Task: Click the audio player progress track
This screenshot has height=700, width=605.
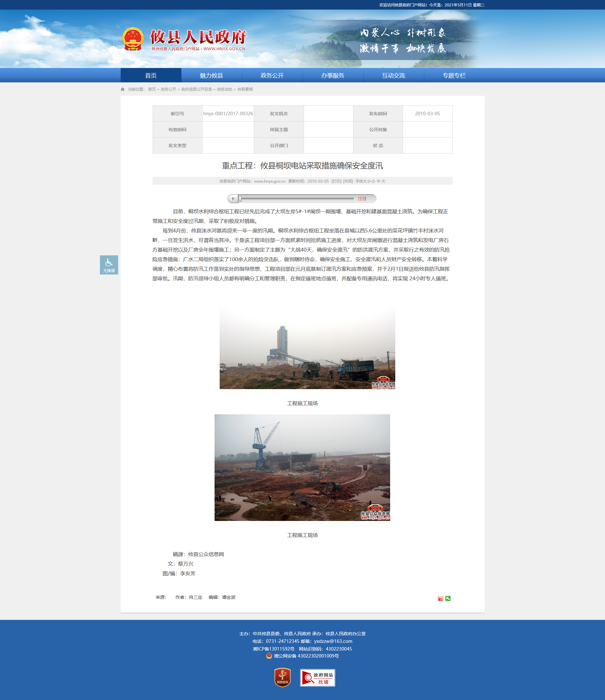Action: point(297,199)
